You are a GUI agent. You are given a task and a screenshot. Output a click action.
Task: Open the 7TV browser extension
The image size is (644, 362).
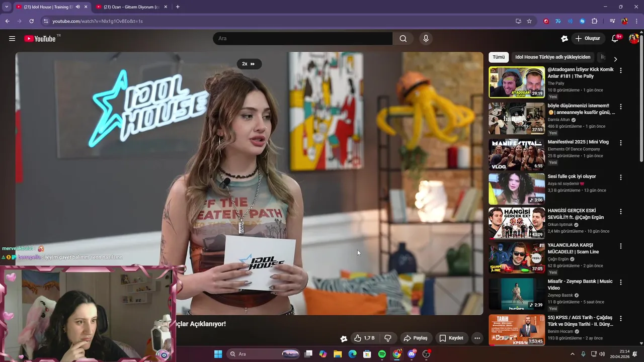(558, 21)
